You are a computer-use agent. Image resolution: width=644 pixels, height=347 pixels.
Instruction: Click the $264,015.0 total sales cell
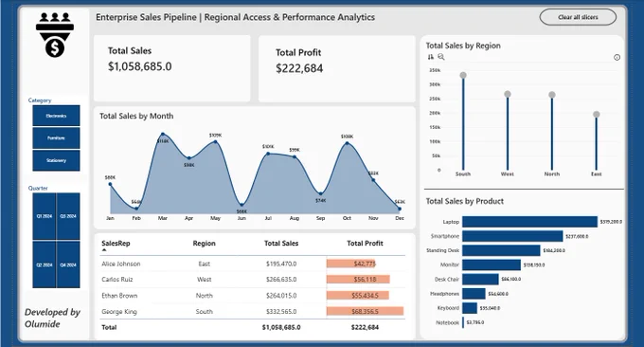pyautogui.click(x=281, y=296)
